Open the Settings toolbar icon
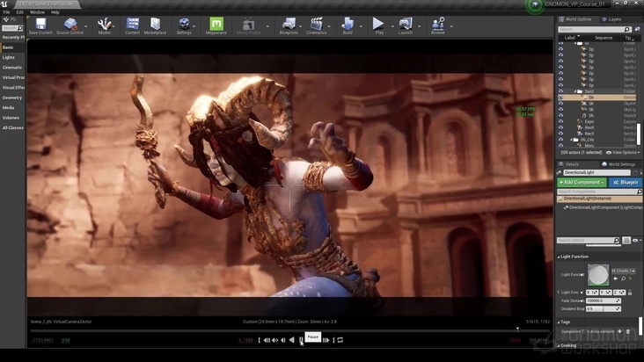Image resolution: width=644 pixels, height=362 pixels. click(x=184, y=25)
